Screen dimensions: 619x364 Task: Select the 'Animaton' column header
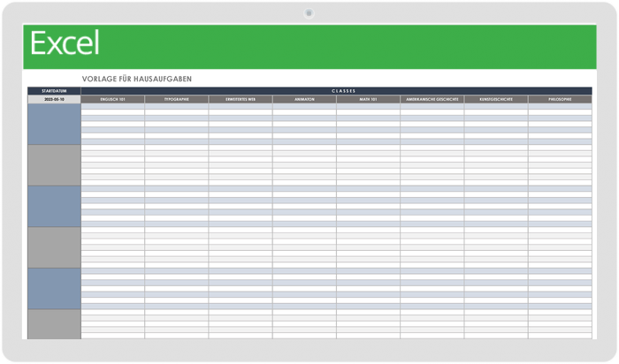(304, 99)
